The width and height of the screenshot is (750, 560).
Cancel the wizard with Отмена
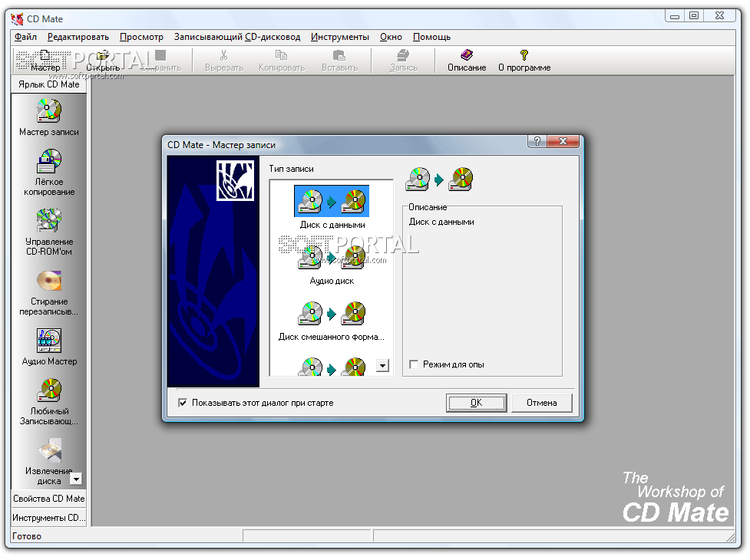[542, 403]
